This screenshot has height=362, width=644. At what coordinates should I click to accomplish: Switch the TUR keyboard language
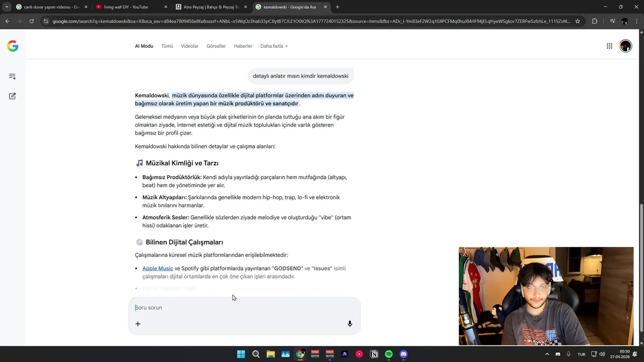point(582,354)
